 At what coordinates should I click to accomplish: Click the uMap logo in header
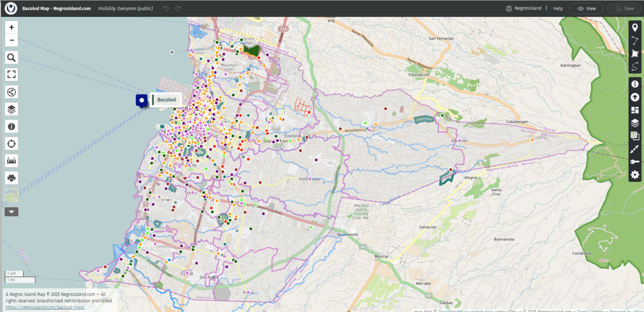(x=11, y=9)
